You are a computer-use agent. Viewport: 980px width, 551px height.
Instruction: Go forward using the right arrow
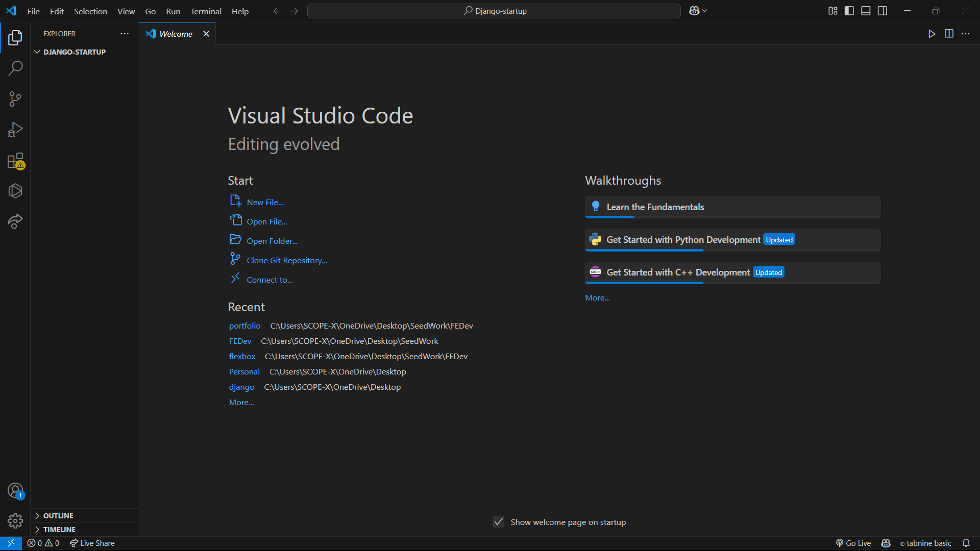tap(294, 11)
